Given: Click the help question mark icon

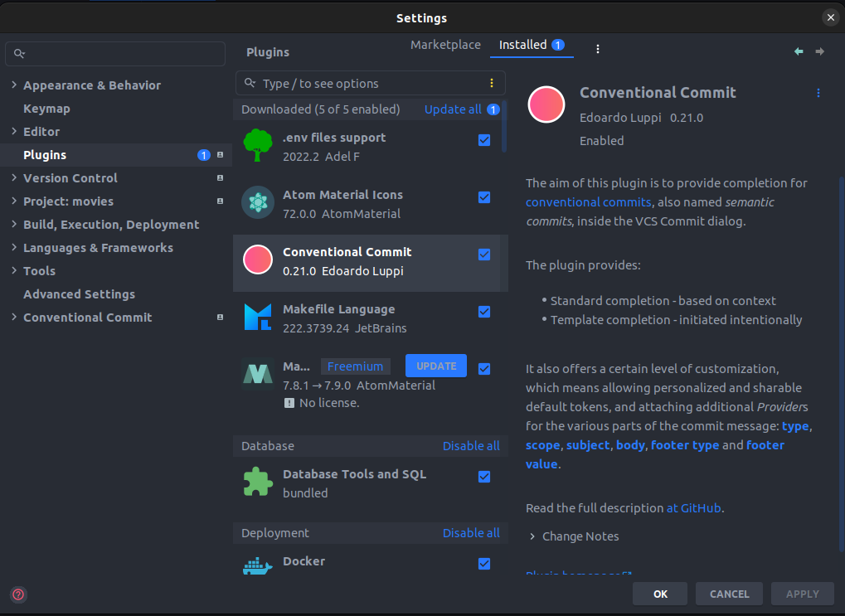Looking at the screenshot, I should click(18, 594).
